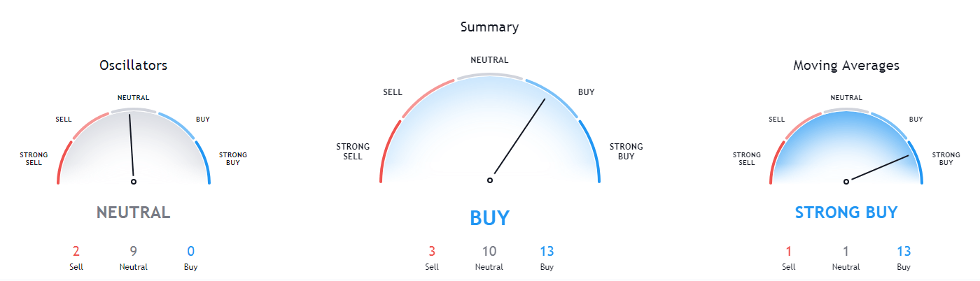This screenshot has height=281, width=980.
Task: Click the Moving Averages gauge needle pivot
Action: coord(846,181)
